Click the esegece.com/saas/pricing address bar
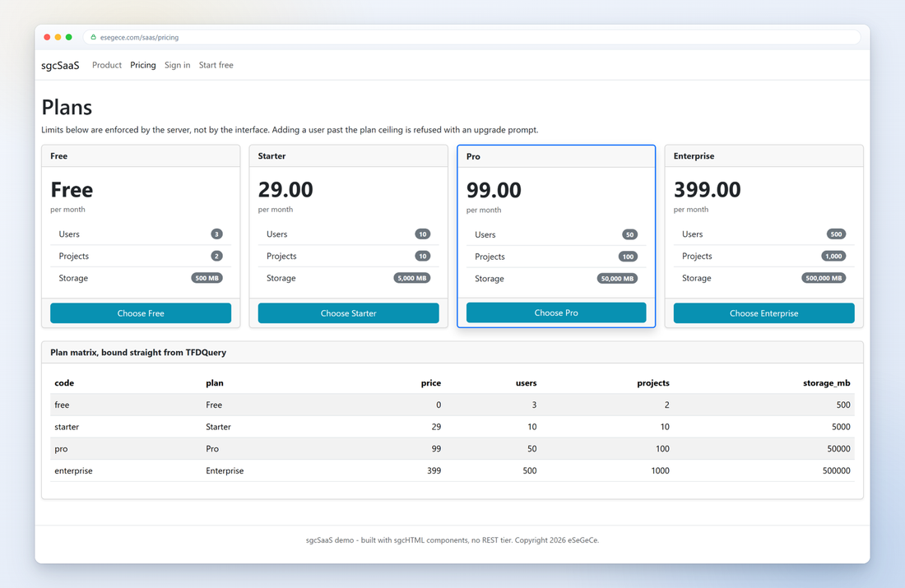 click(x=471, y=37)
